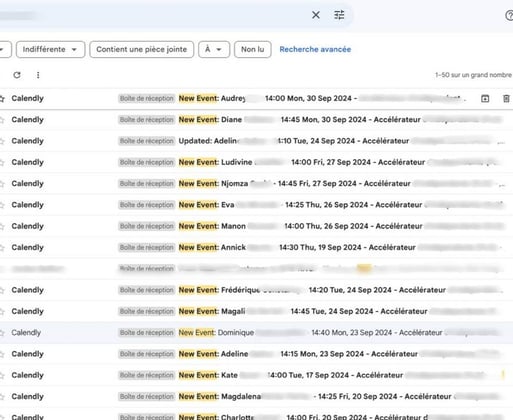Image resolution: width=513 pixels, height=420 pixels.
Task: Star the Magali New Event email
Action: pos(2,312)
